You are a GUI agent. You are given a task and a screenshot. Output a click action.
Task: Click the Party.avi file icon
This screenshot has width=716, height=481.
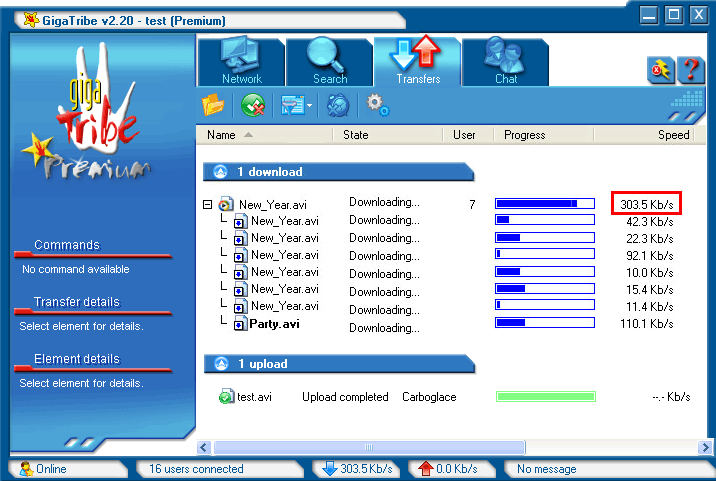tap(239, 325)
